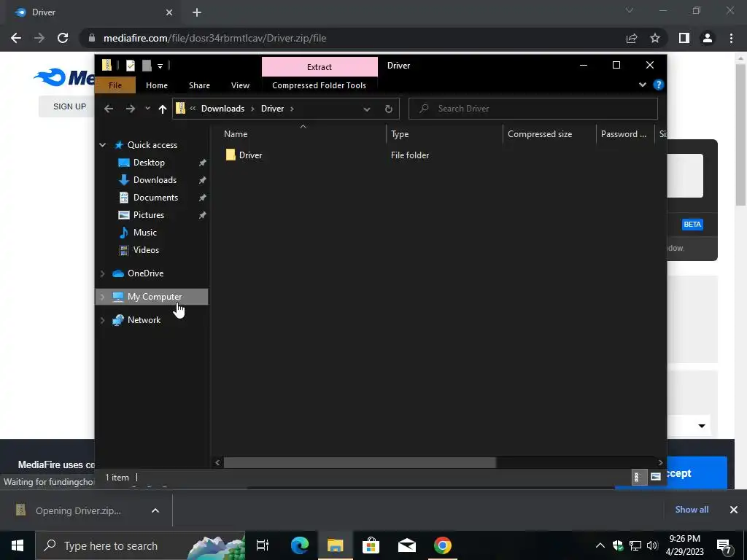
Task: Sort by the Password column header
Action: coord(625,134)
